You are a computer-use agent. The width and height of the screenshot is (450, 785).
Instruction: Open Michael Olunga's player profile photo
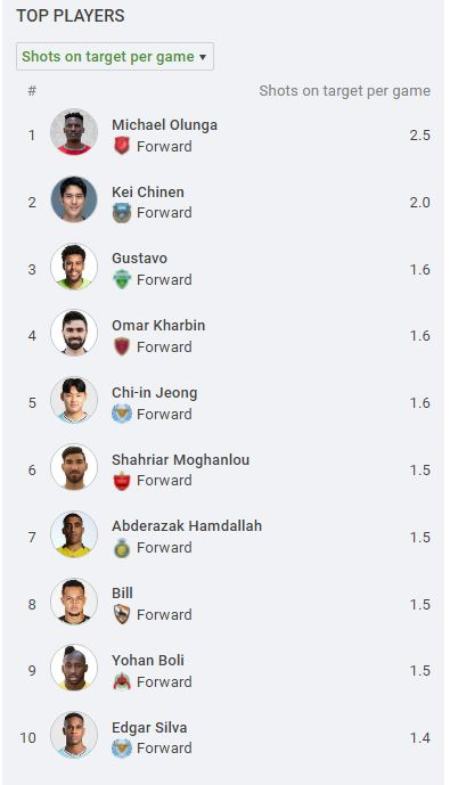74,132
